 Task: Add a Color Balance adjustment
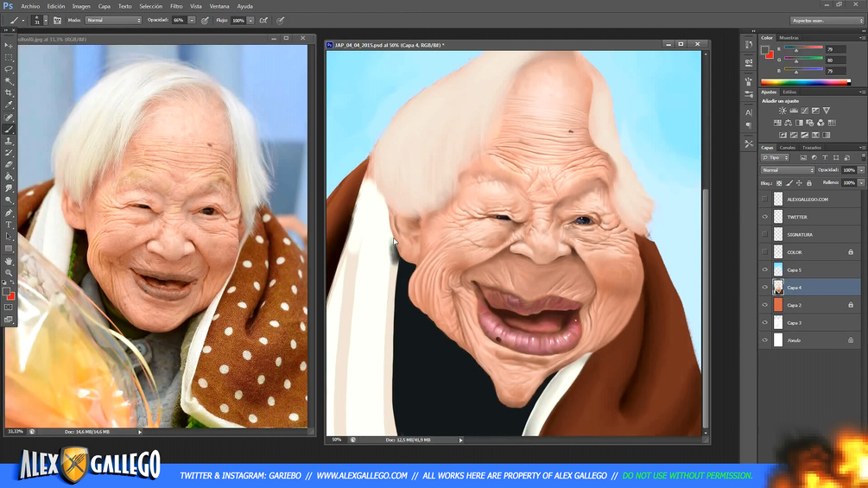click(x=788, y=123)
